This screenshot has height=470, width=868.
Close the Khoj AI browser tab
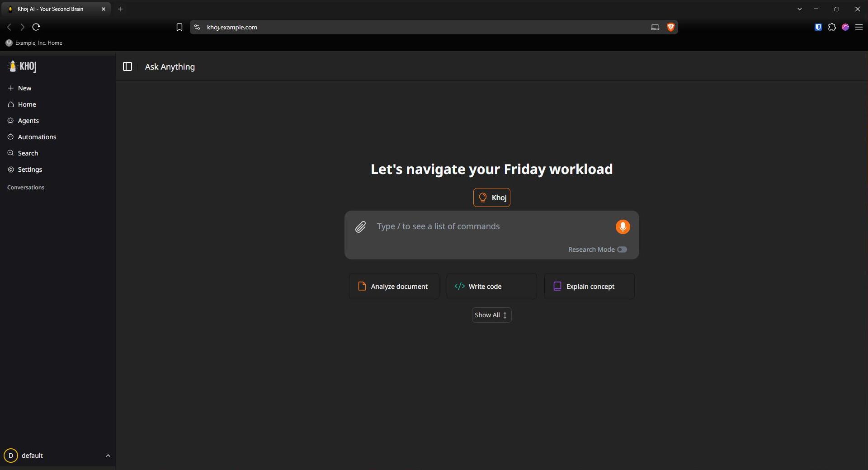pos(104,9)
